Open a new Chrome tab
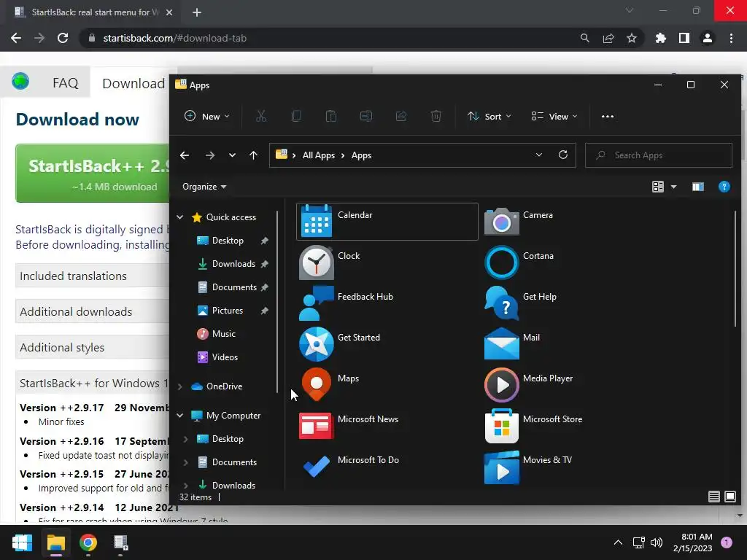This screenshot has width=747, height=560. click(197, 12)
